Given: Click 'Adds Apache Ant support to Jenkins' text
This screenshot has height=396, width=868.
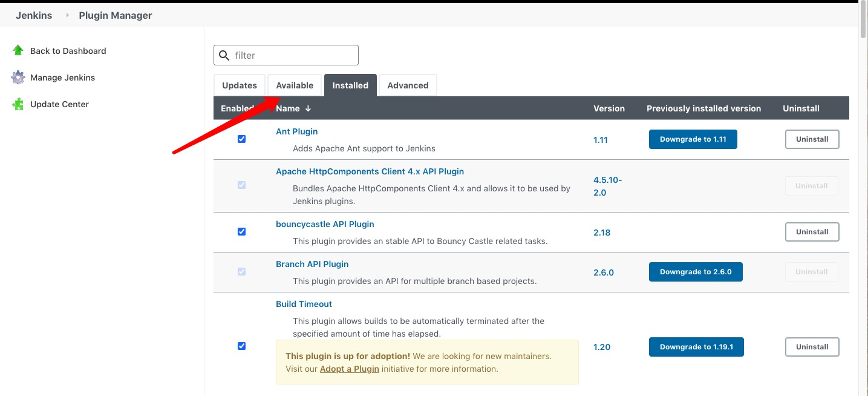Looking at the screenshot, I should click(364, 148).
